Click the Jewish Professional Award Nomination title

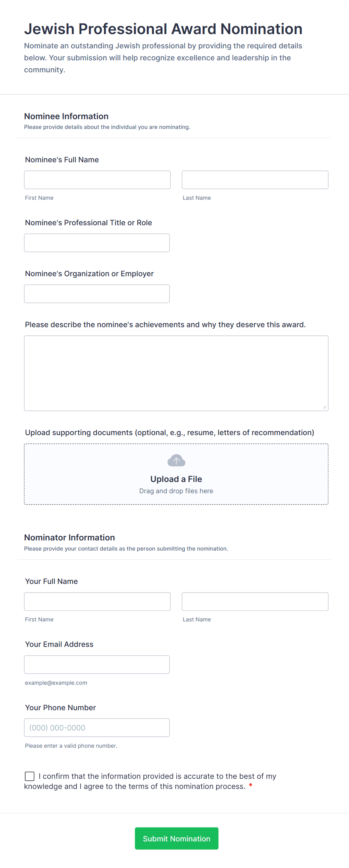pos(163,28)
